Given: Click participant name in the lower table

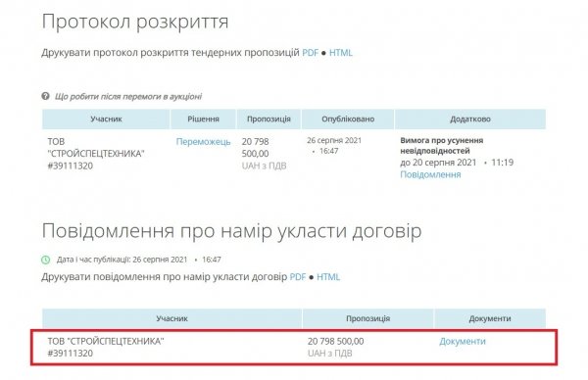Looking at the screenshot, I should pyautogui.click(x=106, y=341).
